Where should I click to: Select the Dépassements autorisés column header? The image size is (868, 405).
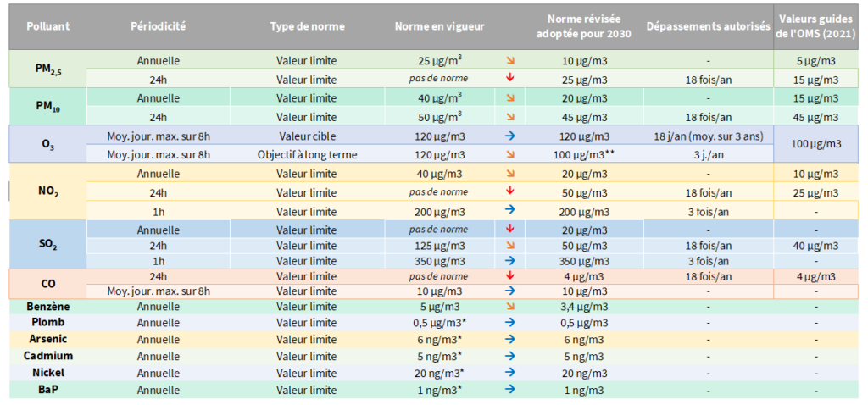pos(708,26)
